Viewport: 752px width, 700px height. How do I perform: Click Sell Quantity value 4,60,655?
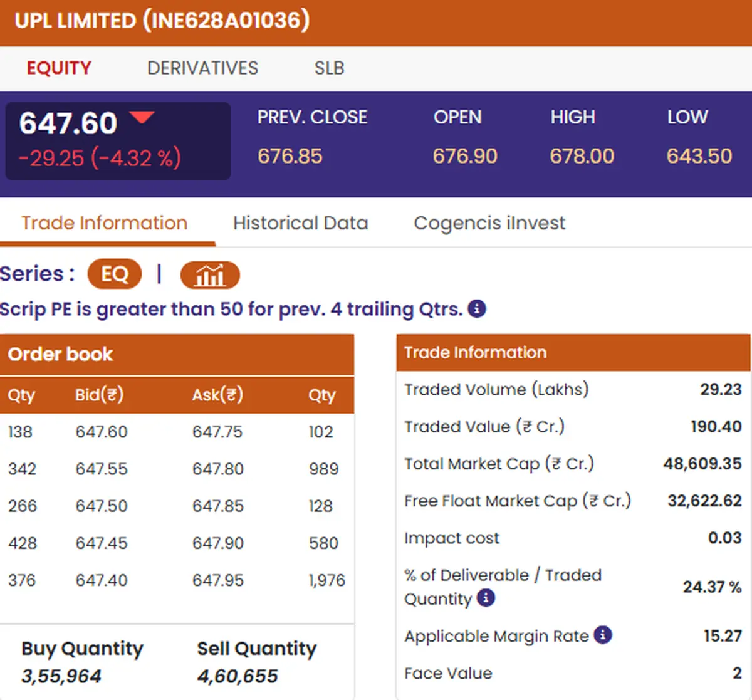tap(238, 676)
